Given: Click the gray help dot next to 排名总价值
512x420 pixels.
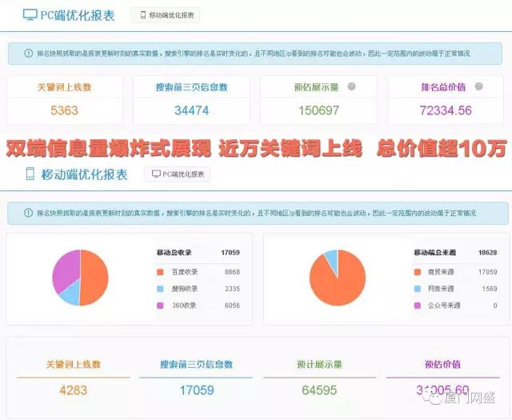Looking at the screenshot, I should [478, 86].
